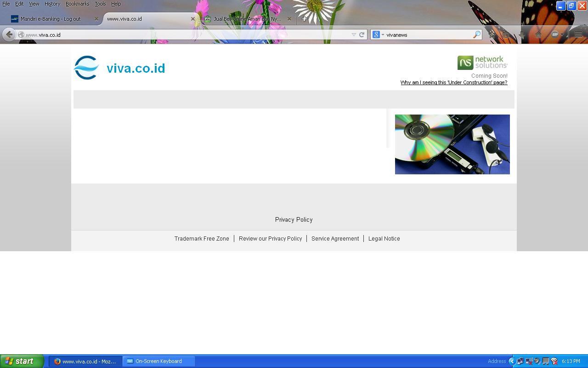Open the Edit menu
The image size is (588, 368).
click(x=19, y=4)
